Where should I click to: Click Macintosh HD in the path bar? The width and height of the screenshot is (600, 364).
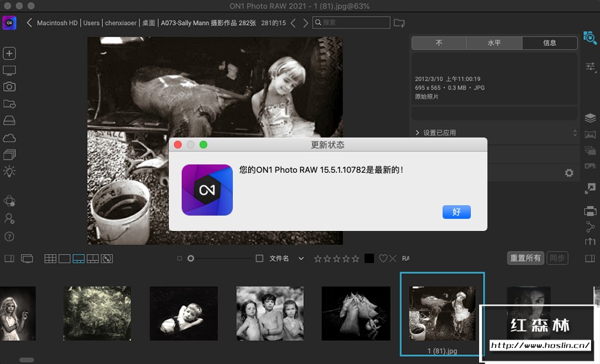57,23
